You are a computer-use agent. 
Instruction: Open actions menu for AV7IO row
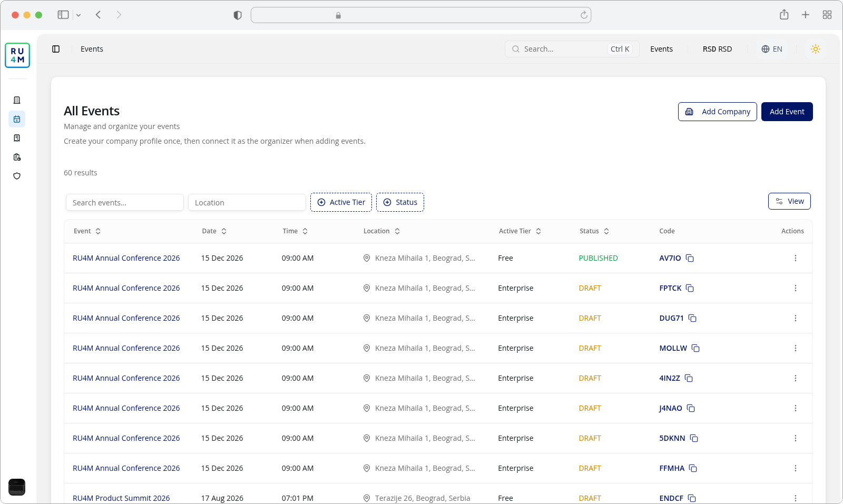point(796,258)
